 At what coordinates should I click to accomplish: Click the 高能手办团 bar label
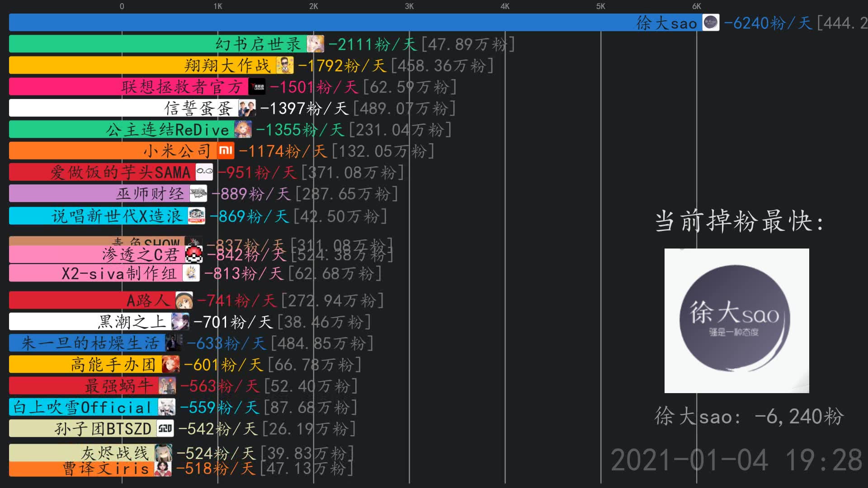(x=113, y=365)
